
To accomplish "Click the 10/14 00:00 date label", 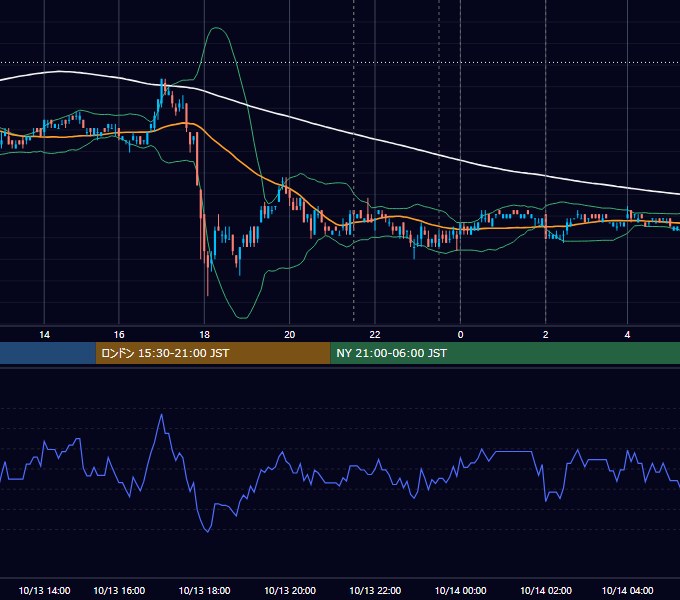I will (x=461, y=590).
